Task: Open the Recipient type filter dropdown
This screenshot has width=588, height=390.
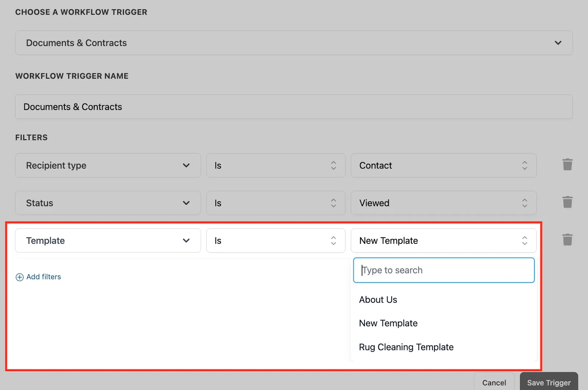Action: point(108,166)
